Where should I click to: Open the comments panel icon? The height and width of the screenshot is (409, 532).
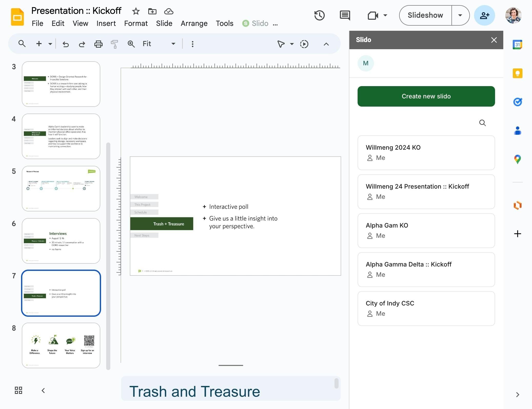(345, 15)
